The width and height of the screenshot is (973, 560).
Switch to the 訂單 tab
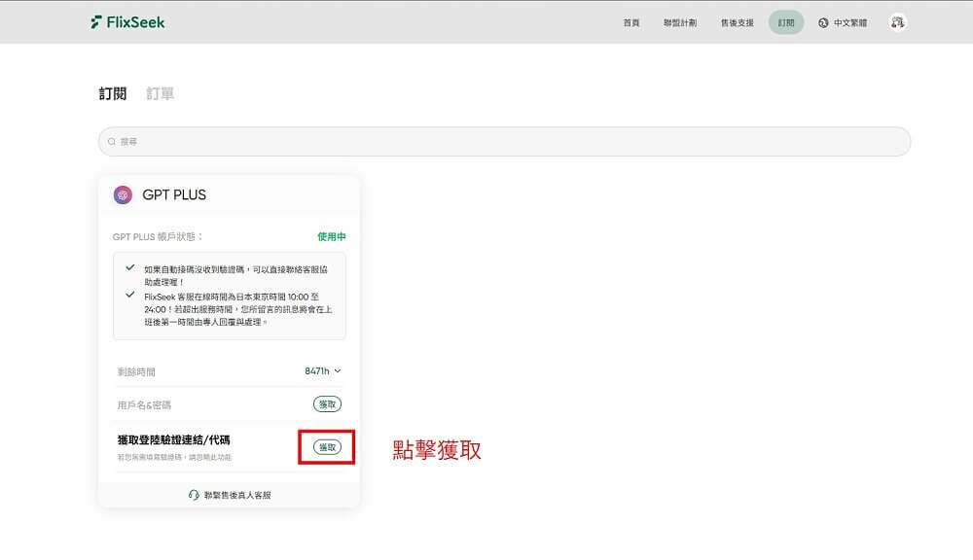pos(160,93)
